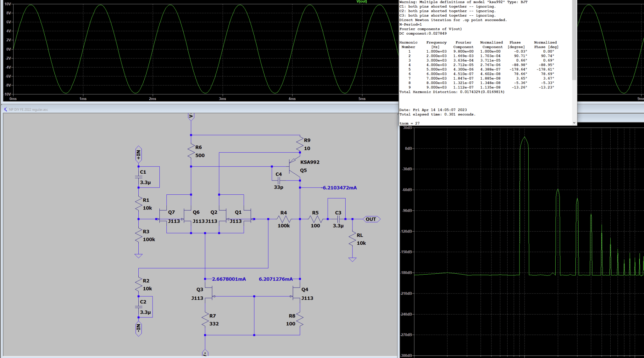The image size is (644, 358).
Task: Click the KSA992 transistor model label
Action: point(310,162)
